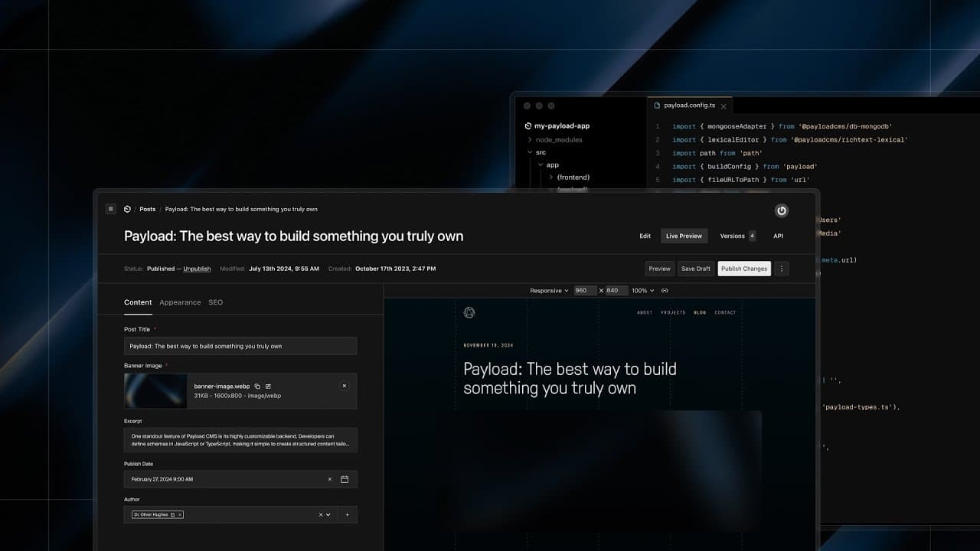The height and width of the screenshot is (551, 980).
Task: Click the Payload logo in the breadcrumb
Action: coord(127,208)
